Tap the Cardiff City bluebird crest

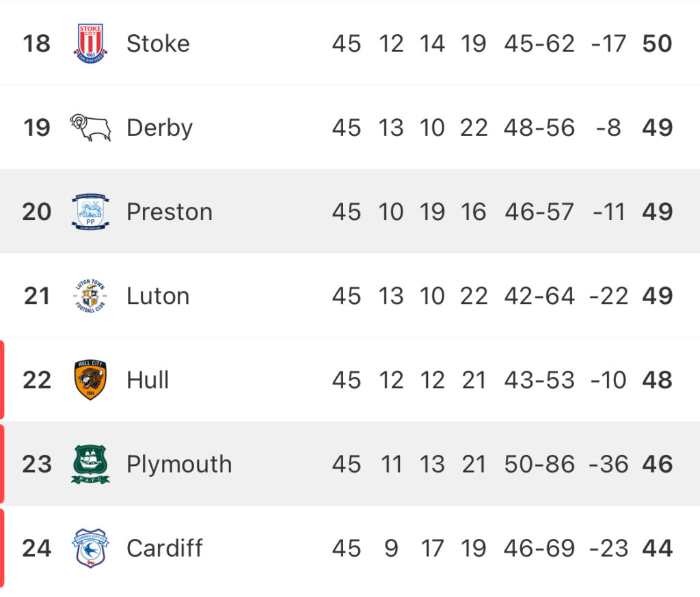coord(90,548)
